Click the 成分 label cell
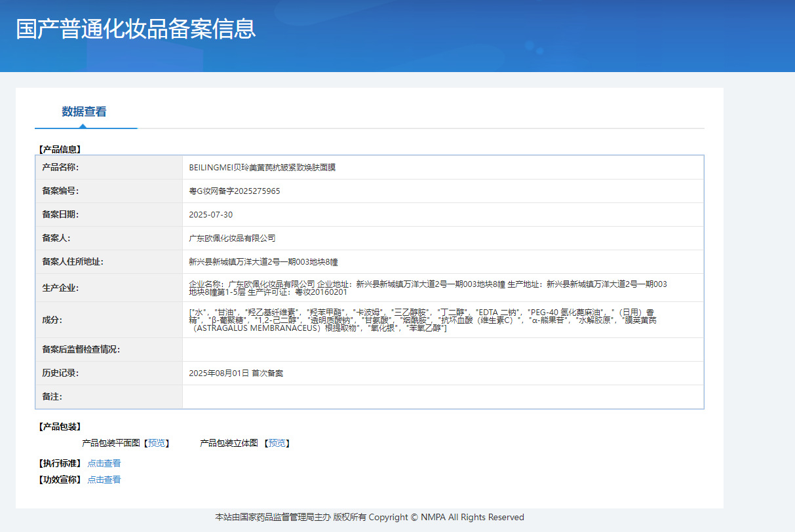Image resolution: width=795 pixels, height=532 pixels. point(109,320)
